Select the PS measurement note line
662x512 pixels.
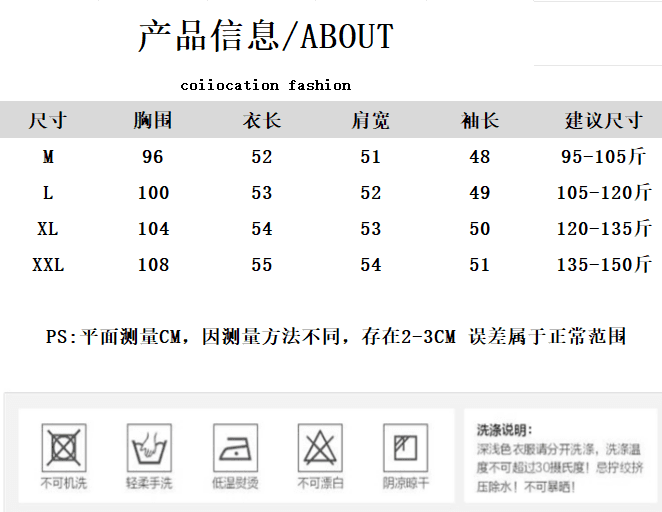[336, 337]
